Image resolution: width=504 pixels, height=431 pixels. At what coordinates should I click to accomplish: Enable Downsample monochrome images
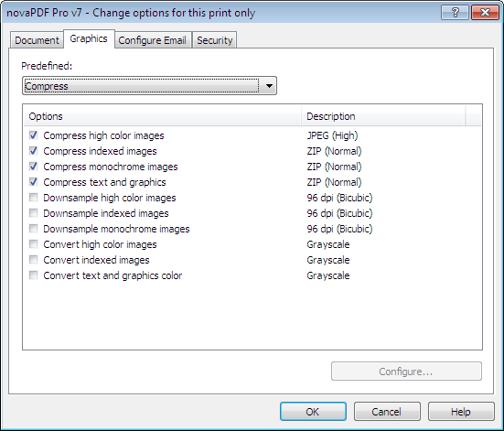tap(34, 229)
